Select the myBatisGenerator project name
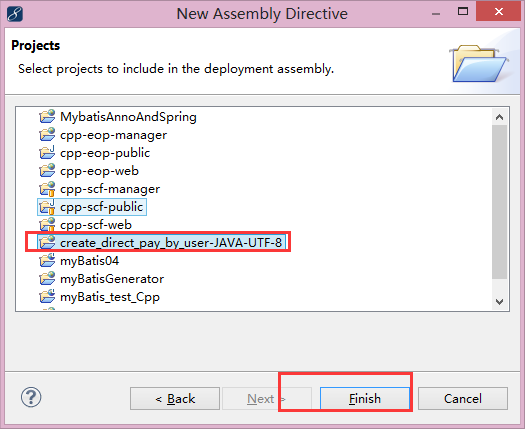525x429 pixels. point(112,279)
